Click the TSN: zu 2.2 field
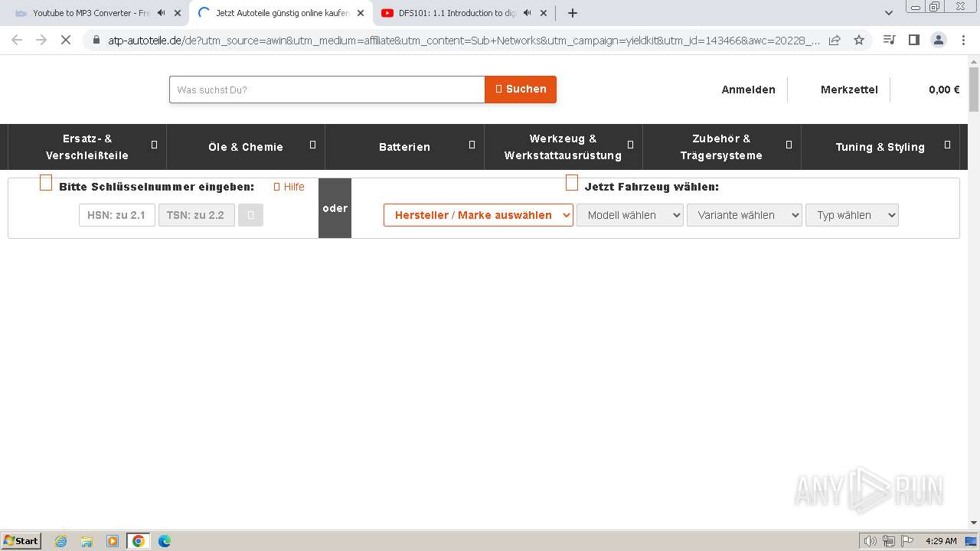 pos(197,215)
